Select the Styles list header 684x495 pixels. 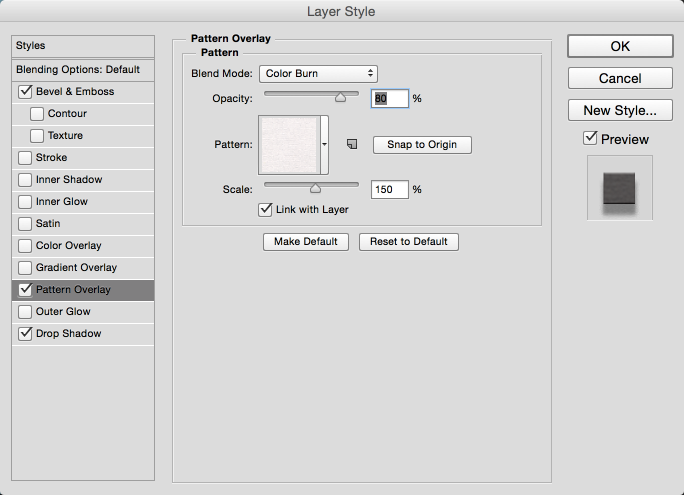click(83, 46)
